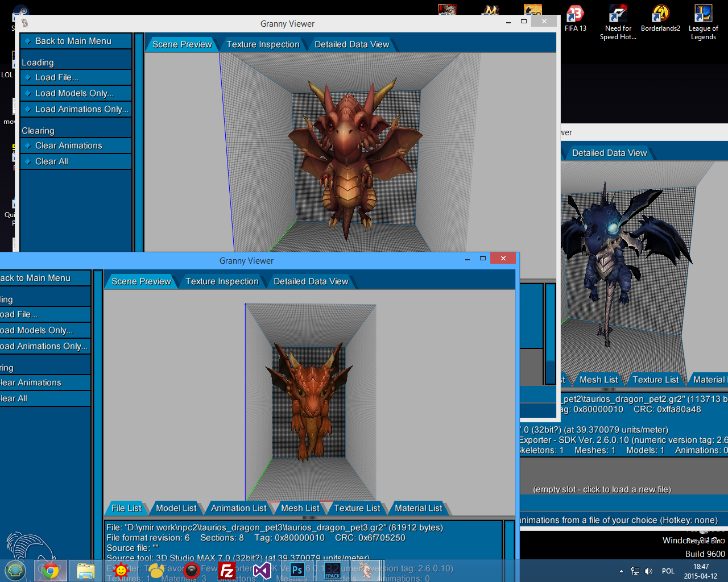The width and height of the screenshot is (728, 582).
Task: Click Load Models Only... in front window
Action: click(45, 330)
